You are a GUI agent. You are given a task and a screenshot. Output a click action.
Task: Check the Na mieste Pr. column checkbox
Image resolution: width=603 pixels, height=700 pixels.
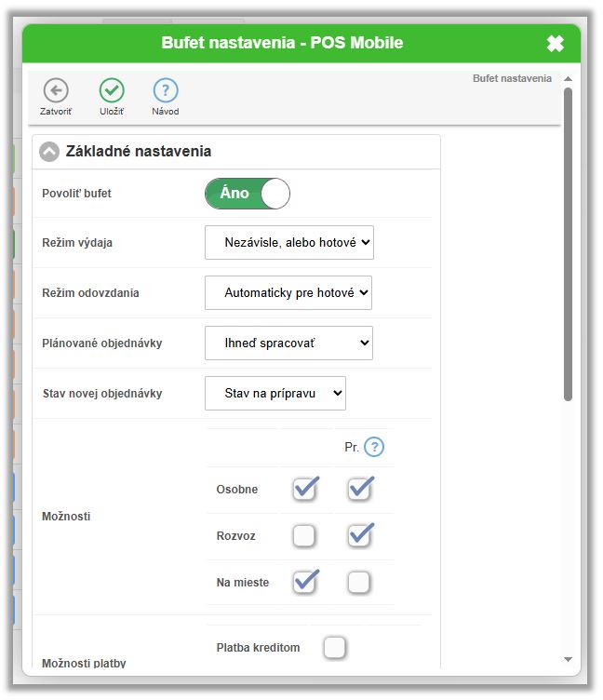pyautogui.click(x=359, y=583)
